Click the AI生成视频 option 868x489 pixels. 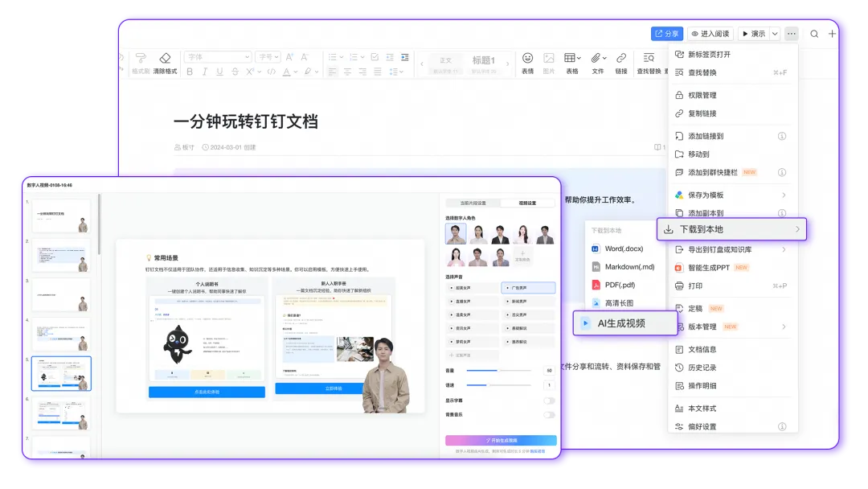(x=625, y=323)
